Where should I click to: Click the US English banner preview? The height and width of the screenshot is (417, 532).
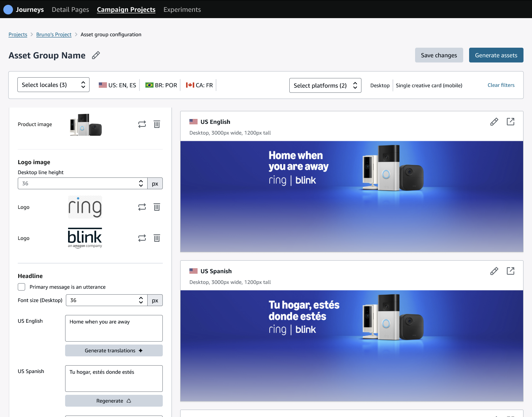tap(352, 197)
